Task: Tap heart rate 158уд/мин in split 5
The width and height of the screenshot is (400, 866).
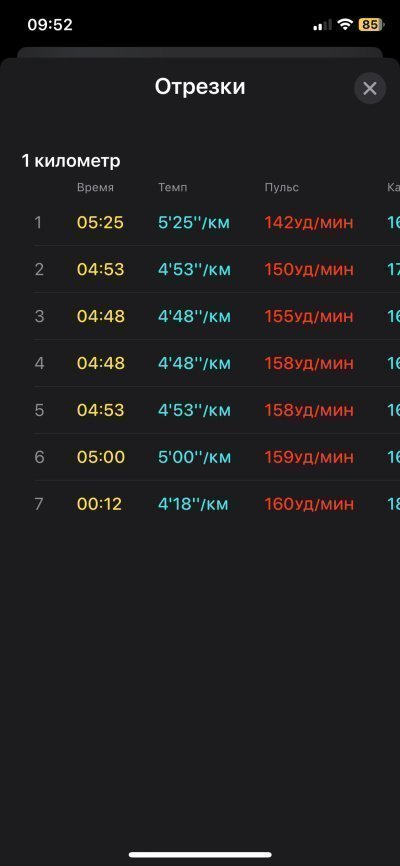Action: (x=308, y=411)
